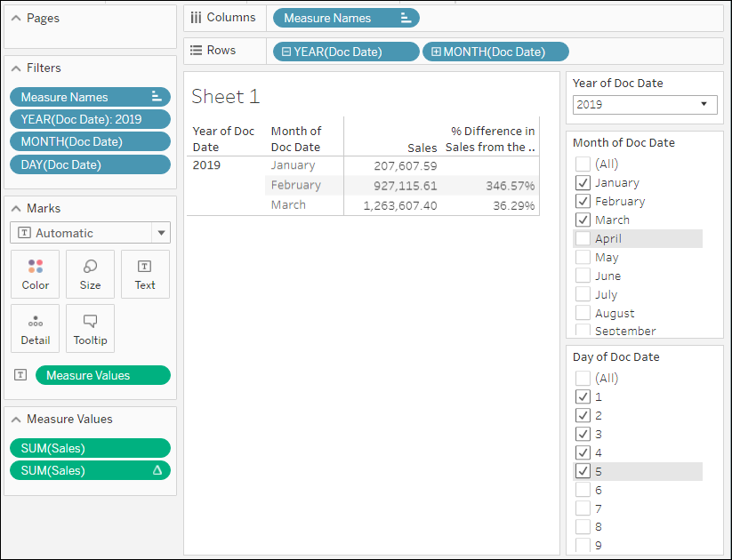Uncheck the February month checkbox
The height and width of the screenshot is (560, 732).
(x=583, y=201)
